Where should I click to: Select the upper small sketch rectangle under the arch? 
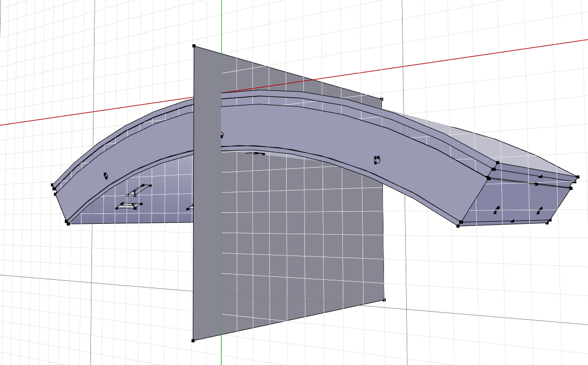tap(139, 190)
